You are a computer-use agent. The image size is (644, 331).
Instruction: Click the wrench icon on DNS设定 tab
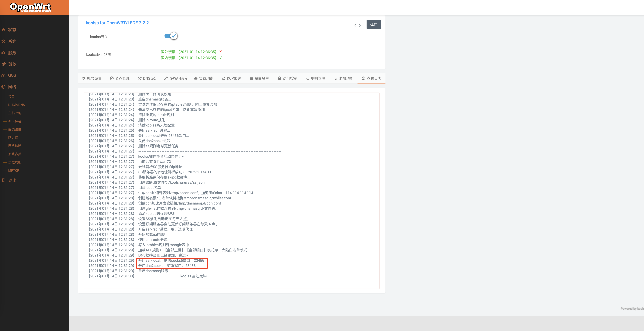tap(140, 78)
